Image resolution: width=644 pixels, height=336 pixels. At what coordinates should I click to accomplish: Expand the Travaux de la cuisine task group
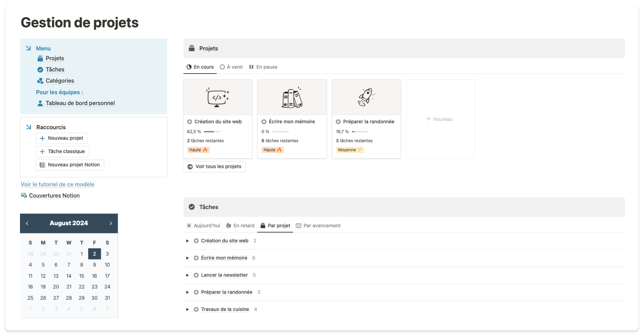(187, 309)
